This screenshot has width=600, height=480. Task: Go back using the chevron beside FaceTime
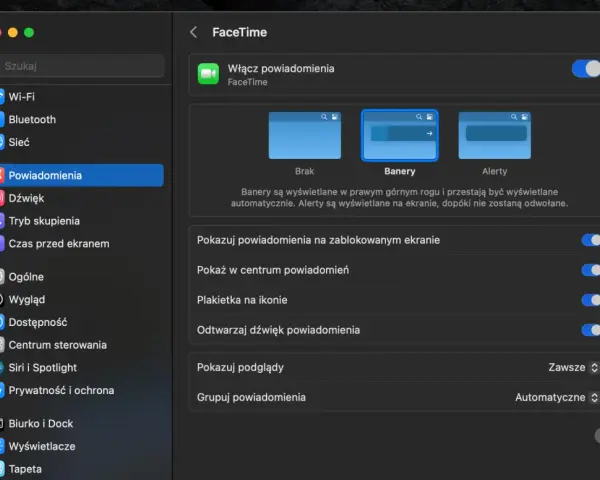point(194,32)
